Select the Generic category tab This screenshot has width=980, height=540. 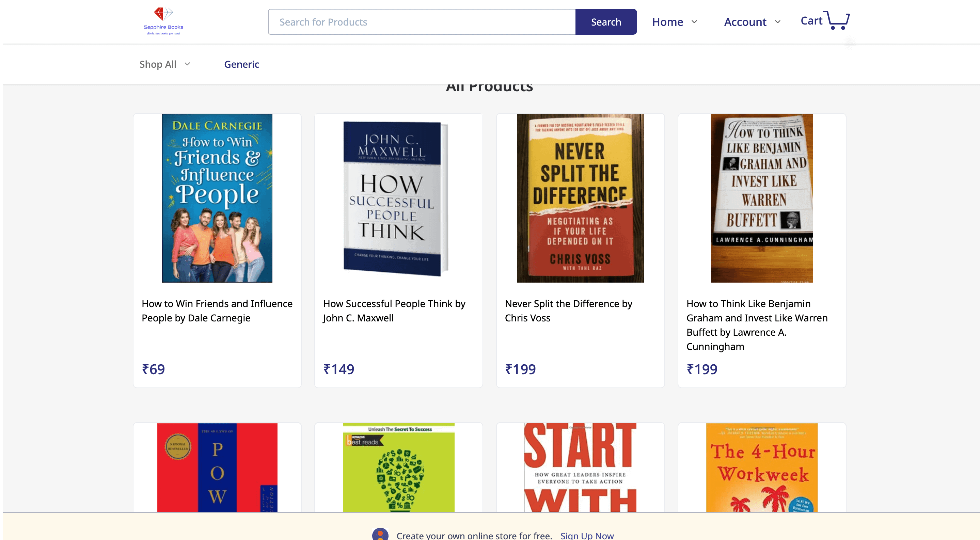(241, 64)
